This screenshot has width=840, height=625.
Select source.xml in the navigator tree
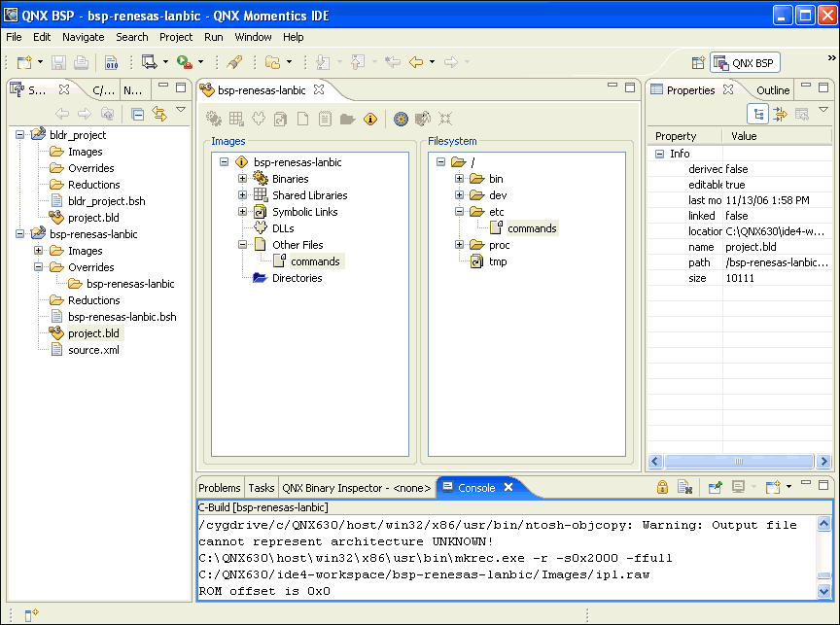click(93, 350)
